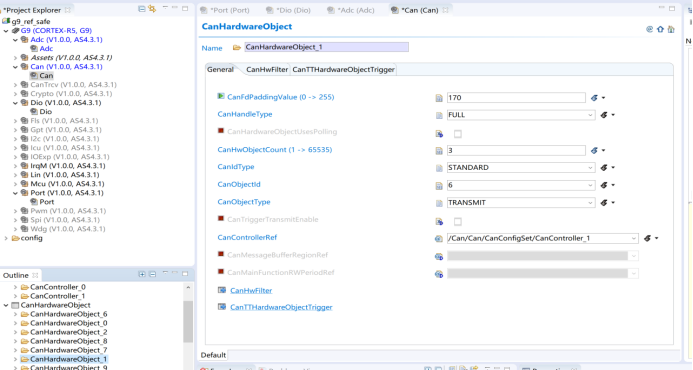Click the refresh icon in CanHardwareObject header
This screenshot has height=370, width=693.
click(x=649, y=29)
